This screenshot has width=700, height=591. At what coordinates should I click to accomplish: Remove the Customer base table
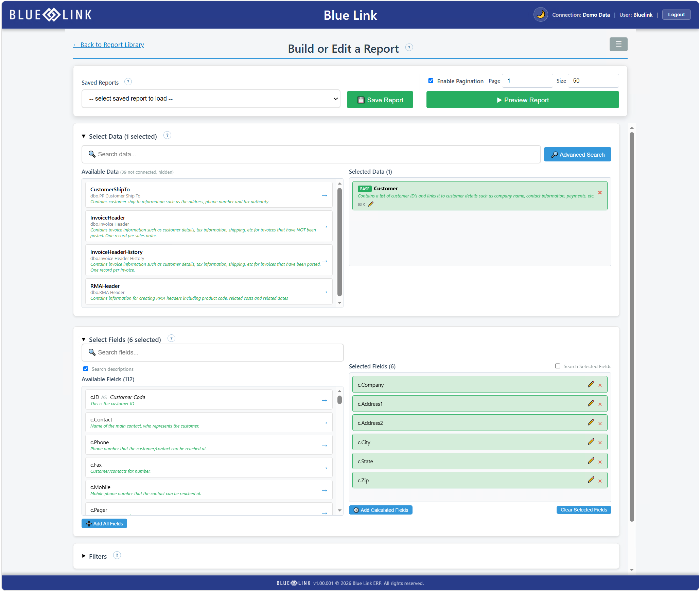click(600, 193)
